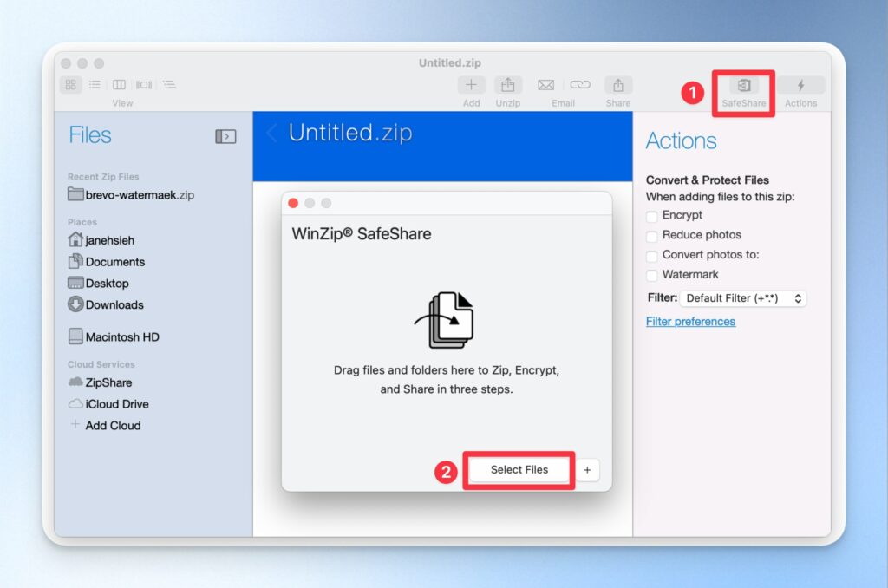
Task: Go back with the chevron beside Untitled.zip
Action: pyautogui.click(x=271, y=133)
